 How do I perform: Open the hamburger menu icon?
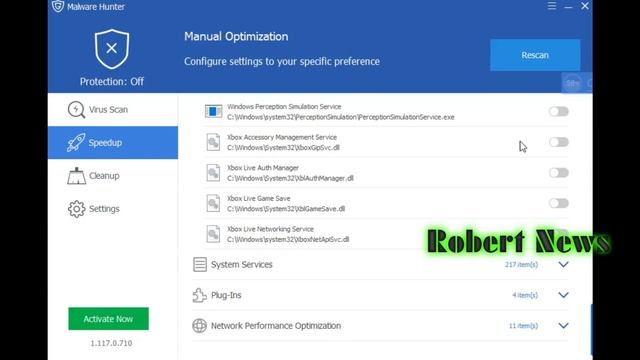point(552,6)
